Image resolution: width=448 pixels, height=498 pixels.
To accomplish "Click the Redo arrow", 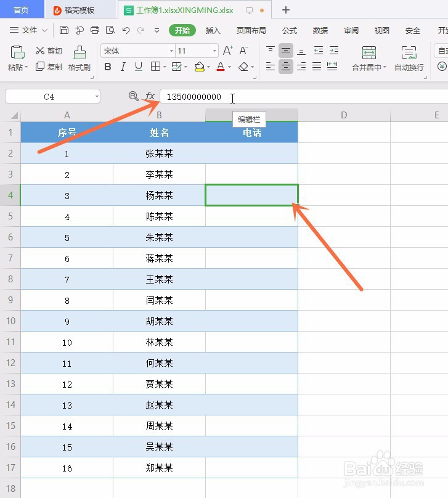I will click(x=141, y=30).
